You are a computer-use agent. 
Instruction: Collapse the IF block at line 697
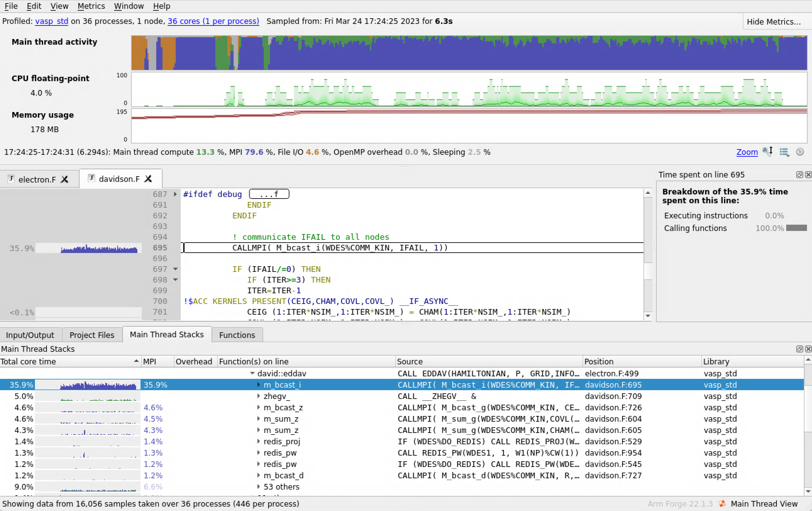[175, 269]
